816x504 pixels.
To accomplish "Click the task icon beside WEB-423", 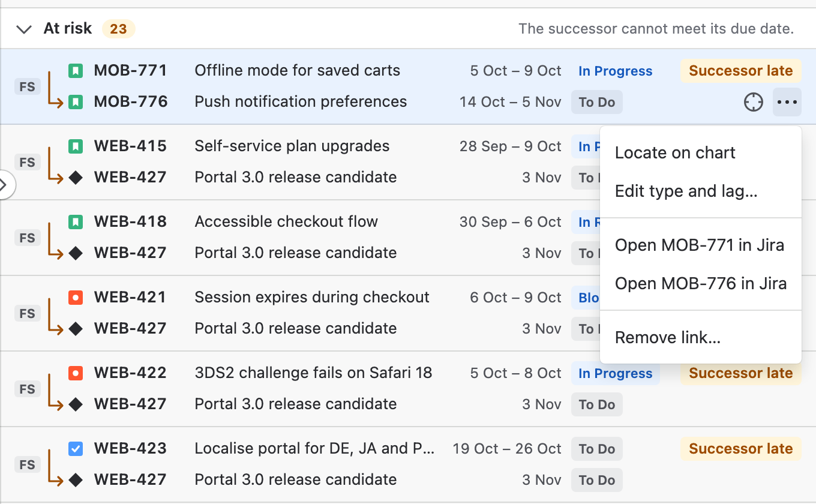I will 75,449.
